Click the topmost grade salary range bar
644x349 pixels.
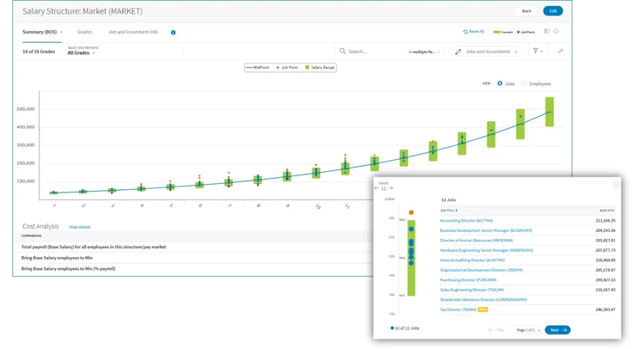coord(550,112)
